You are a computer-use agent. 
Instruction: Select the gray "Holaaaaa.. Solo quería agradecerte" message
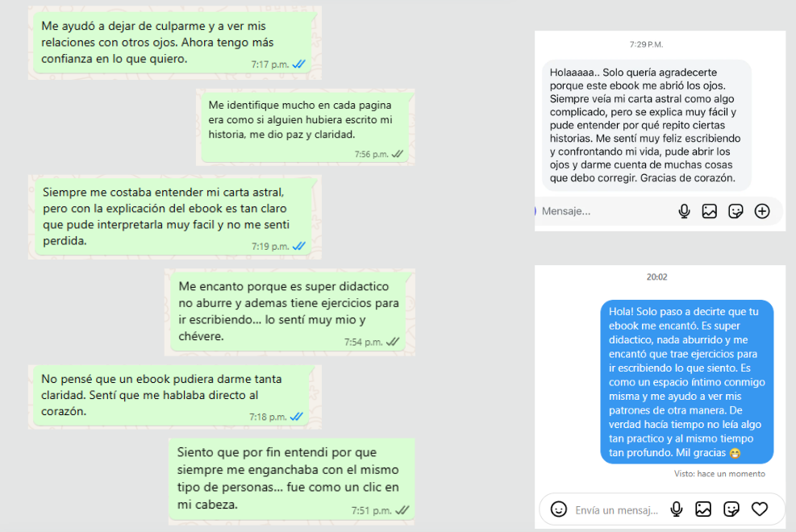(645, 125)
